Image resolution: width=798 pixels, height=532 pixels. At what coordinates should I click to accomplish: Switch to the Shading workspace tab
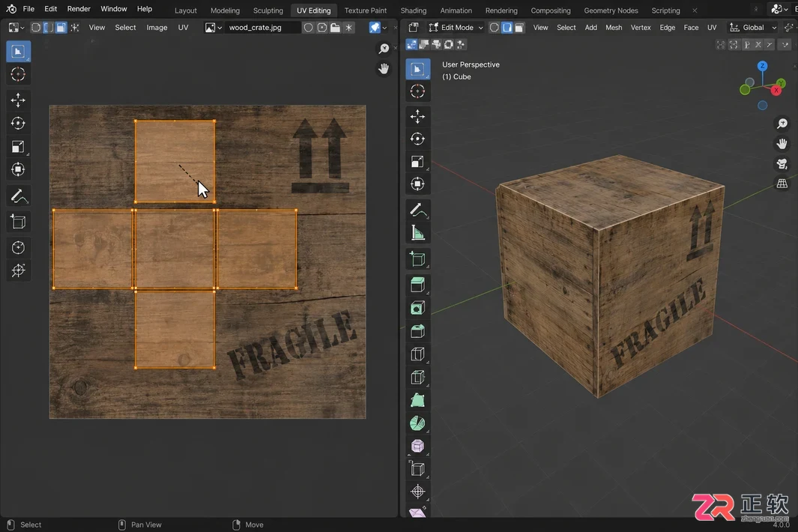pyautogui.click(x=414, y=10)
